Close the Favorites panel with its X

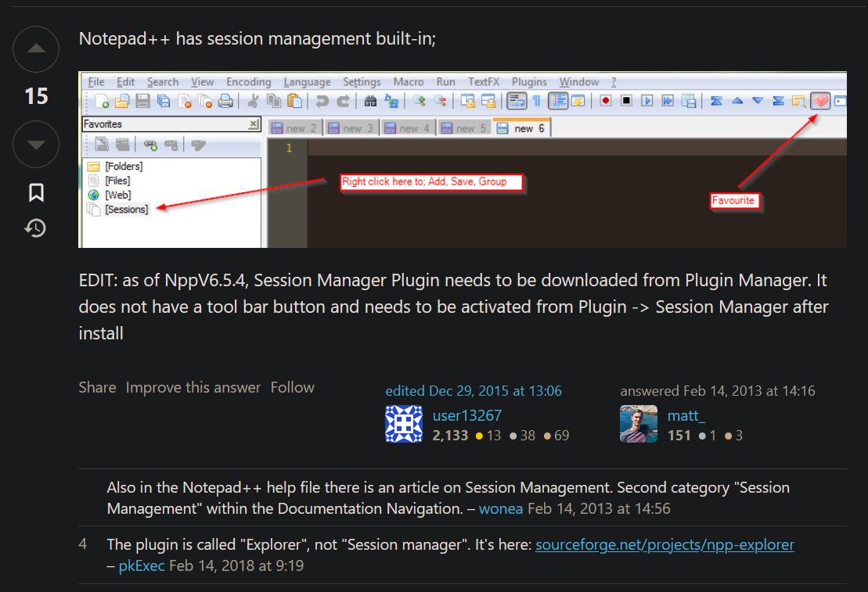[253, 124]
